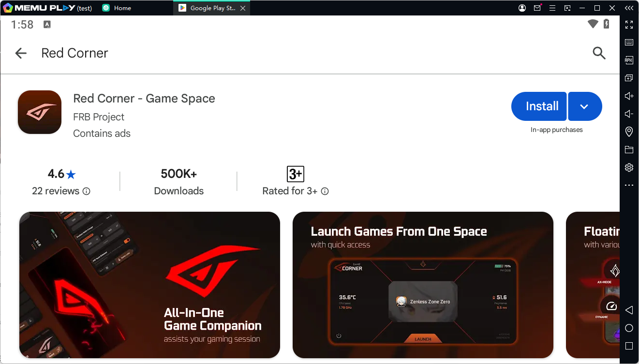Install Red Corner - Game Space
Screen dimensions: 639x364
pos(539,106)
